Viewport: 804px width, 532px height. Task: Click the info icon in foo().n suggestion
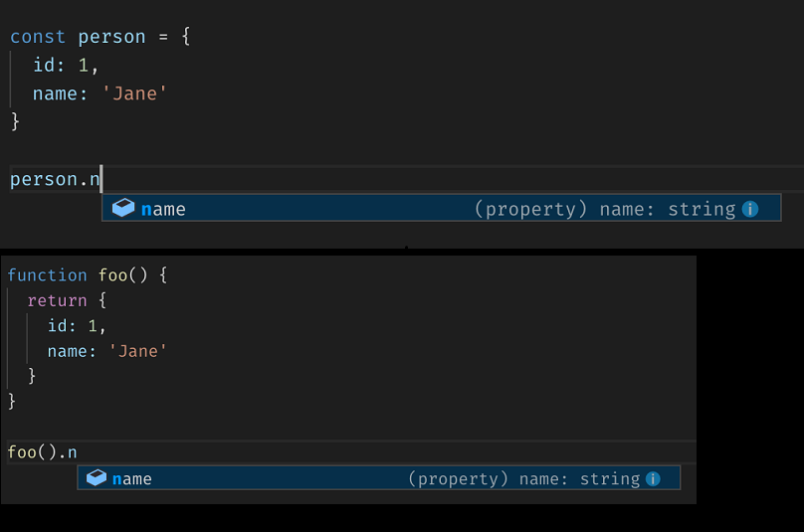coord(653,478)
